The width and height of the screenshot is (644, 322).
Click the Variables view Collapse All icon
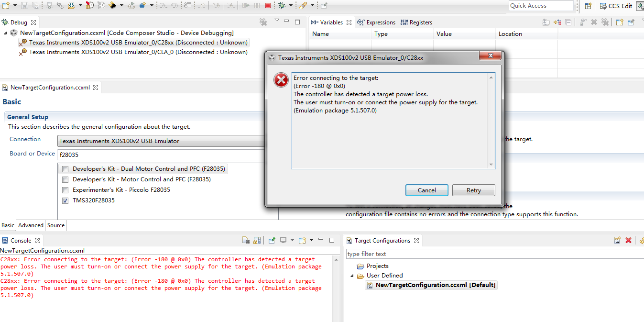[568, 22]
